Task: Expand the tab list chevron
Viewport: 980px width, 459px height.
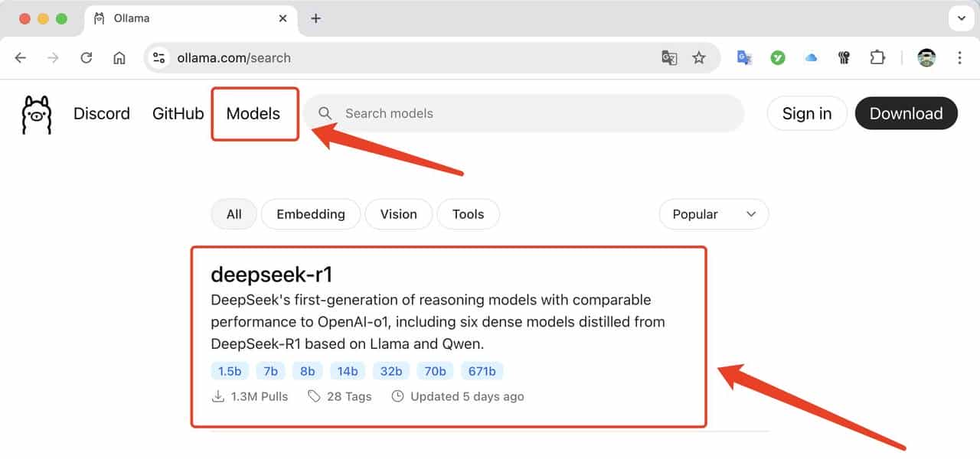Action: (961, 18)
